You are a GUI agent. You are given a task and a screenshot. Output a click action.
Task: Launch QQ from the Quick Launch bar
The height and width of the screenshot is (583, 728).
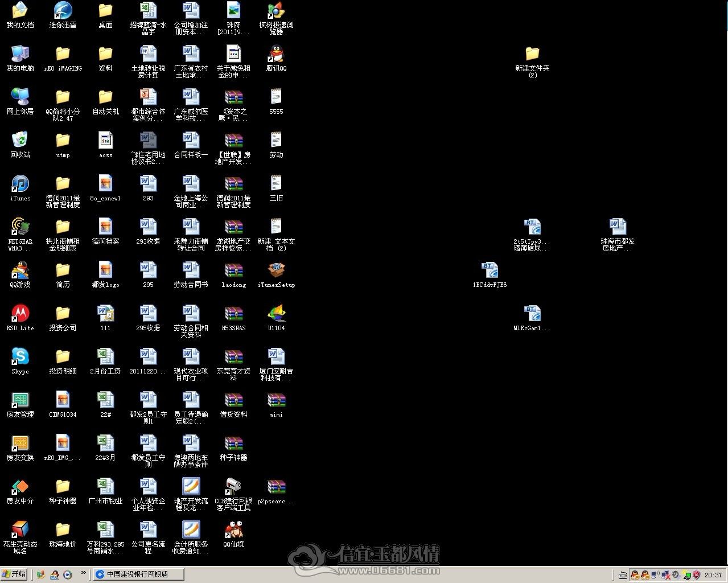coord(55,574)
